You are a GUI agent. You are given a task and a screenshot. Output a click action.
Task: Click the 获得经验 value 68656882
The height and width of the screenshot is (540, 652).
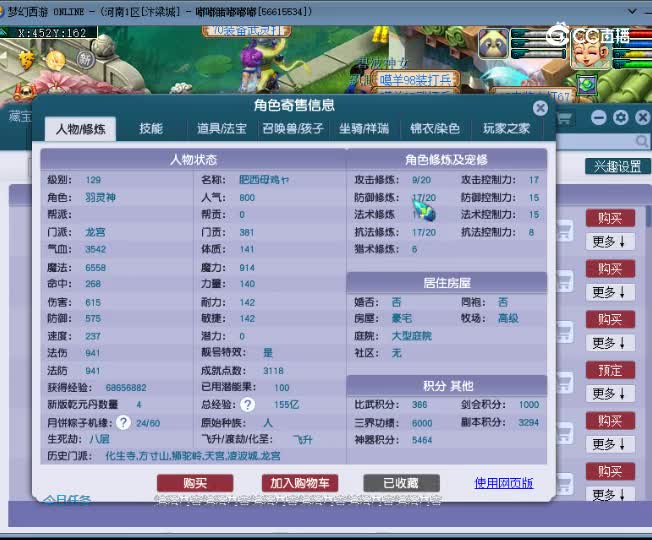click(126, 387)
